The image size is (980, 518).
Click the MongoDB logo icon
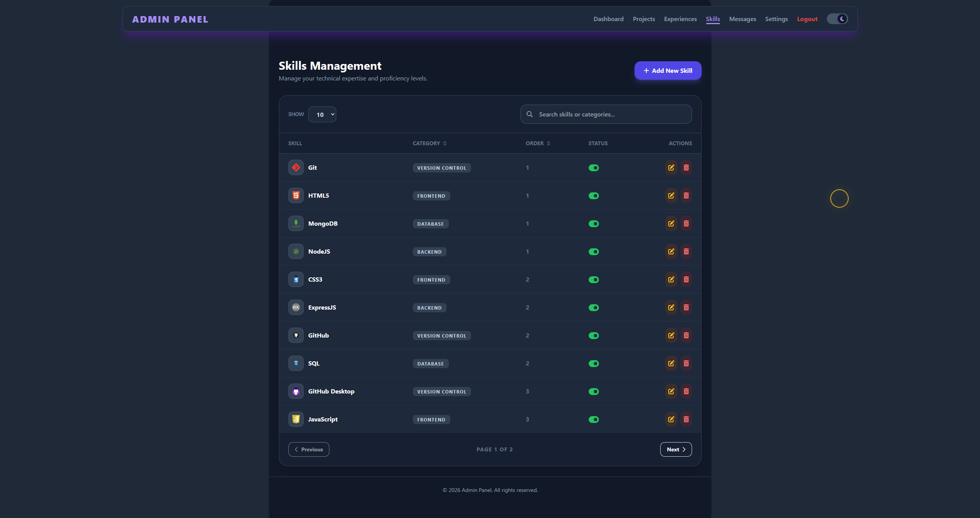[296, 223]
